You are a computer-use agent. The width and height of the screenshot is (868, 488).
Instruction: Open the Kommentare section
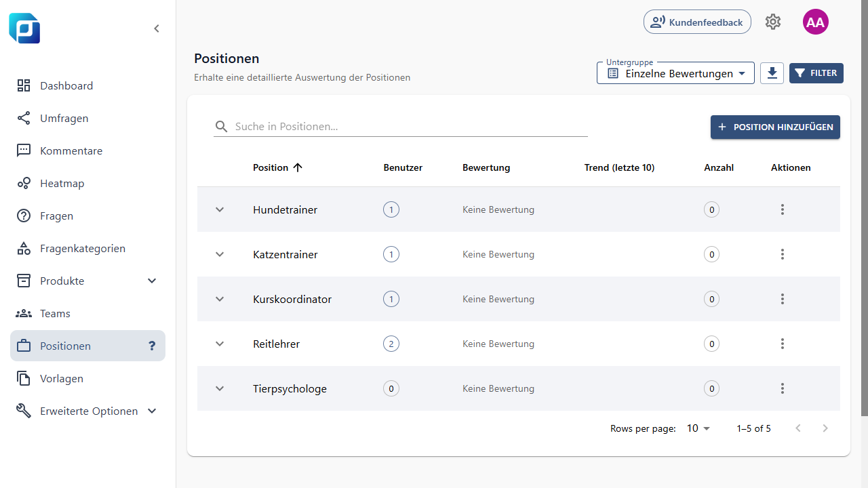coord(87,150)
